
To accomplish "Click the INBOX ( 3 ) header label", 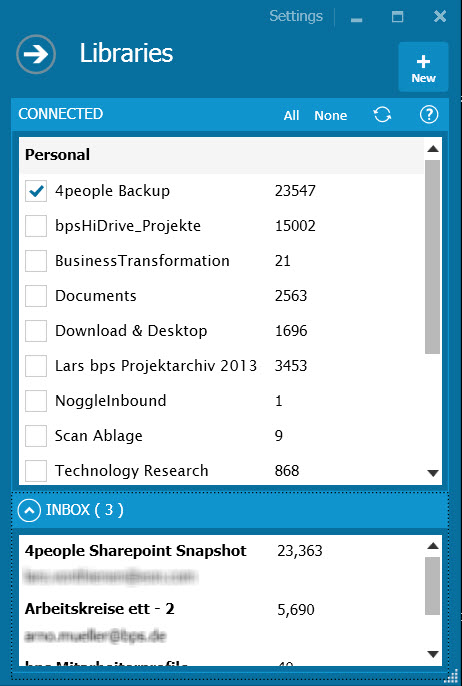I will pyautogui.click(x=84, y=510).
